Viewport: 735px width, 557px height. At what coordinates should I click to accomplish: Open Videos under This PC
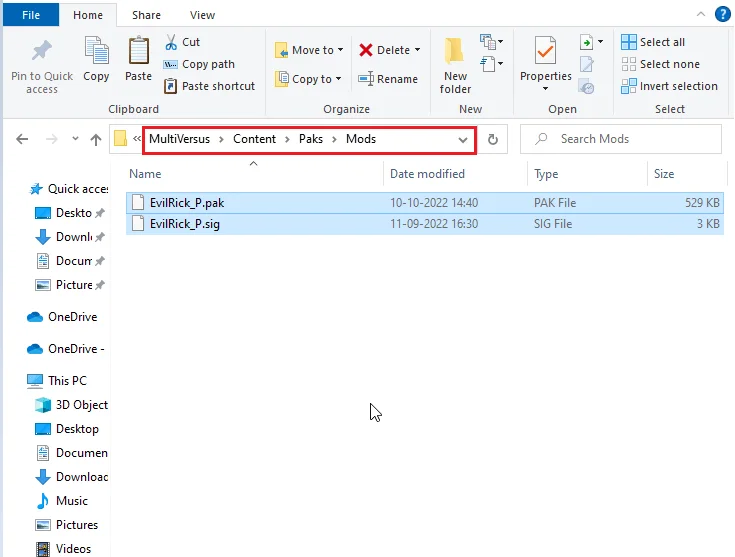pos(64,549)
